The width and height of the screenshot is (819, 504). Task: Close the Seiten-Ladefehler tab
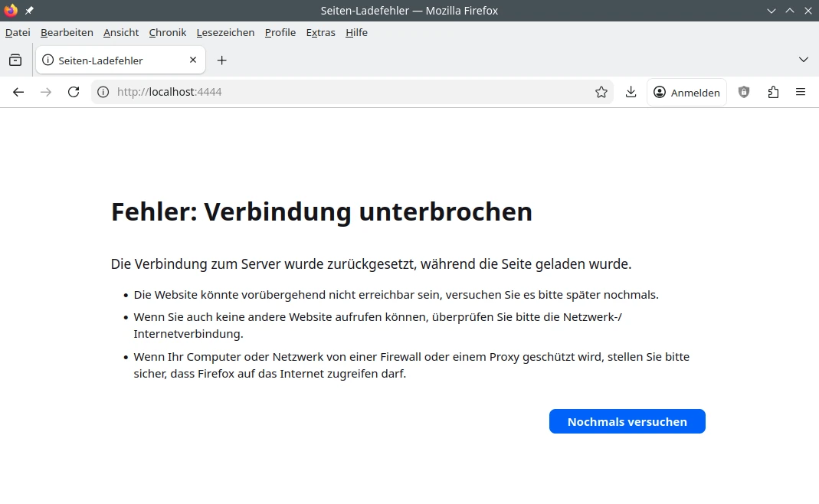[193, 60]
